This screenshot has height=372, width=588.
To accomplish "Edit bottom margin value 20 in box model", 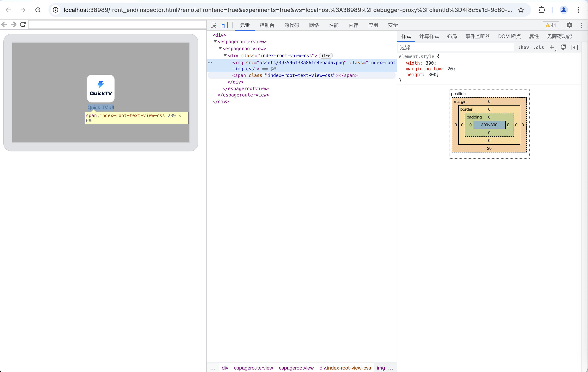I will click(x=489, y=148).
